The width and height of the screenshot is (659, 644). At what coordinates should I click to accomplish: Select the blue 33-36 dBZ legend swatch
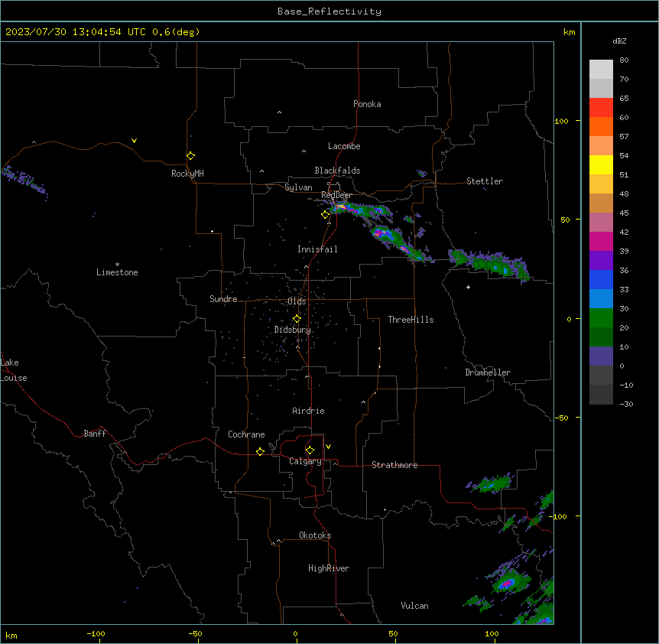pyautogui.click(x=601, y=279)
